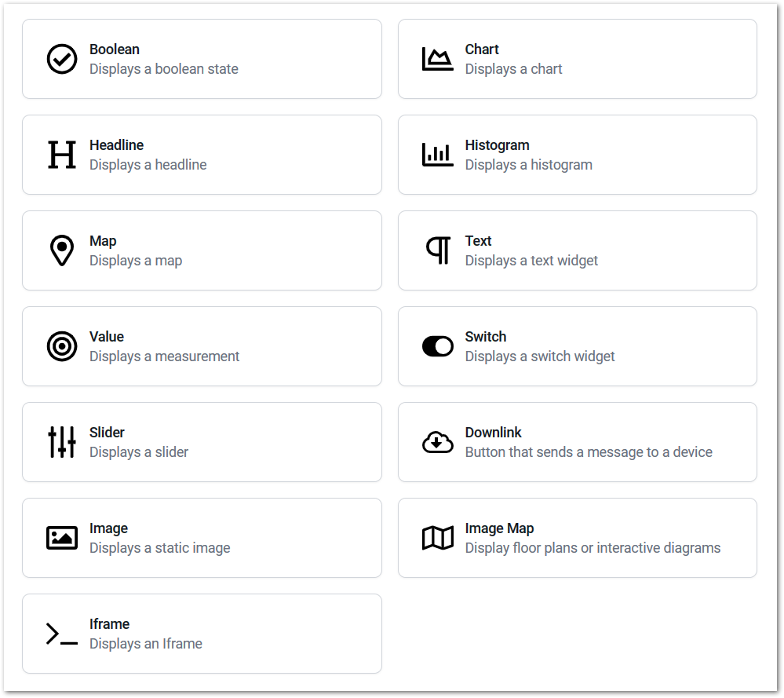Click the Chart area-graph icon
This screenshot has height=698, width=784.
click(437, 59)
